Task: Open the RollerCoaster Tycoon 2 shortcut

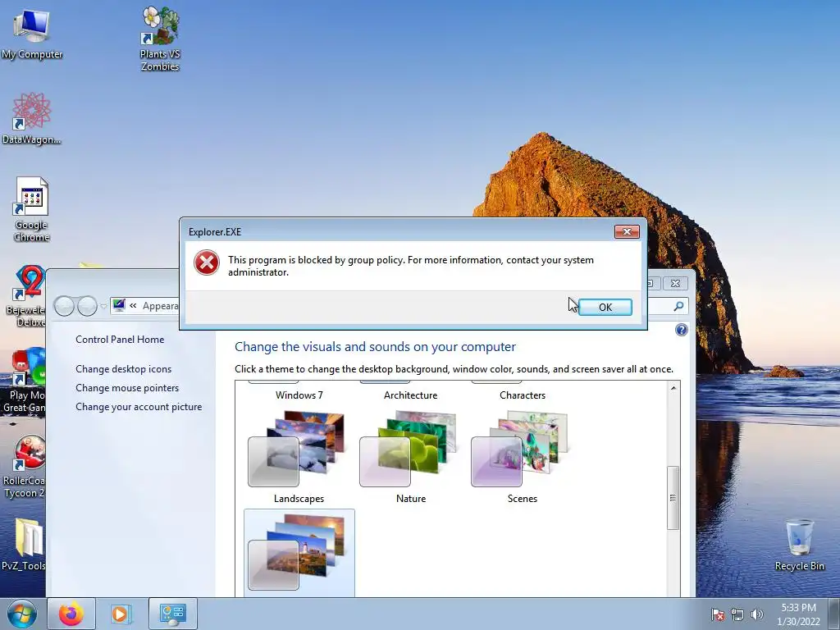Action: pos(24,466)
